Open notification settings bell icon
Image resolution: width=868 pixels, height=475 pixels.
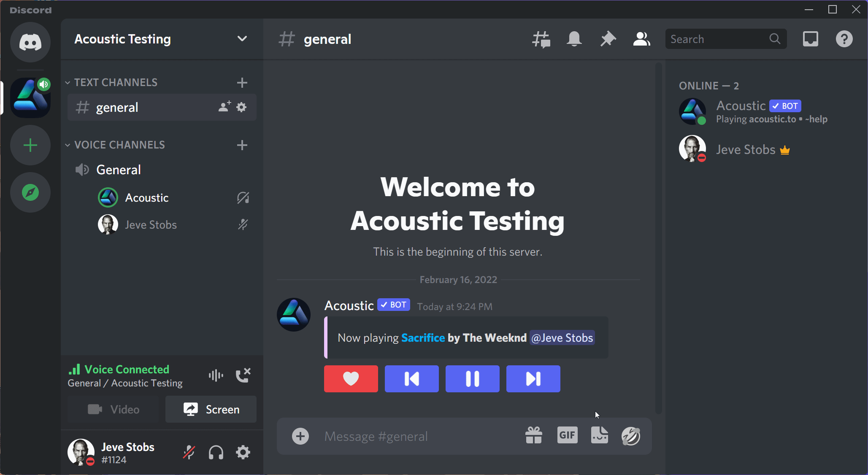574,39
